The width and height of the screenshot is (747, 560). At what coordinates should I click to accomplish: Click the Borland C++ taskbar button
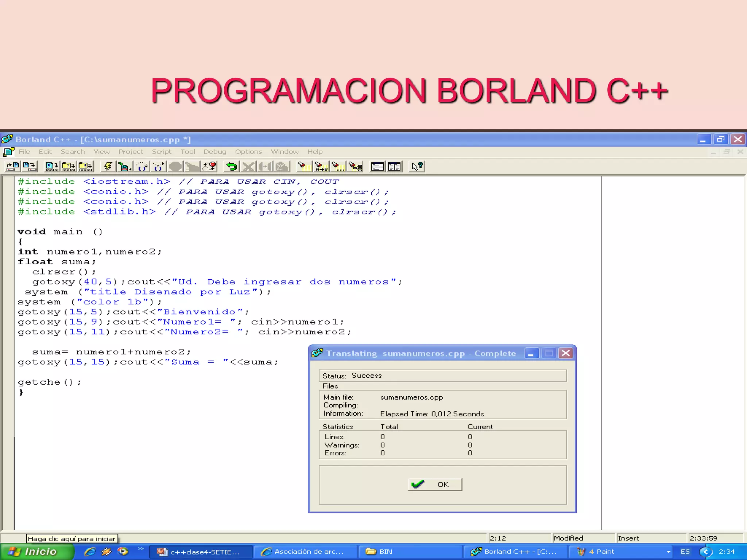pos(515,552)
